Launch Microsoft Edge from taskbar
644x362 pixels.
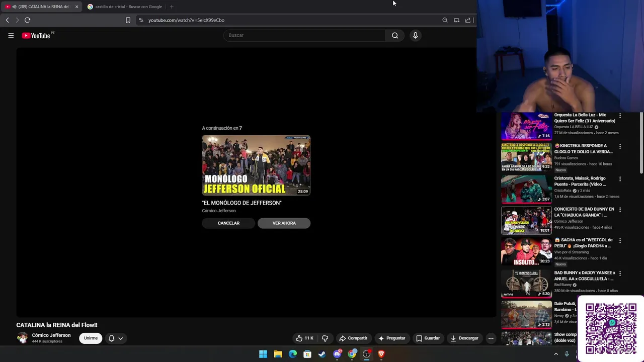click(x=293, y=354)
